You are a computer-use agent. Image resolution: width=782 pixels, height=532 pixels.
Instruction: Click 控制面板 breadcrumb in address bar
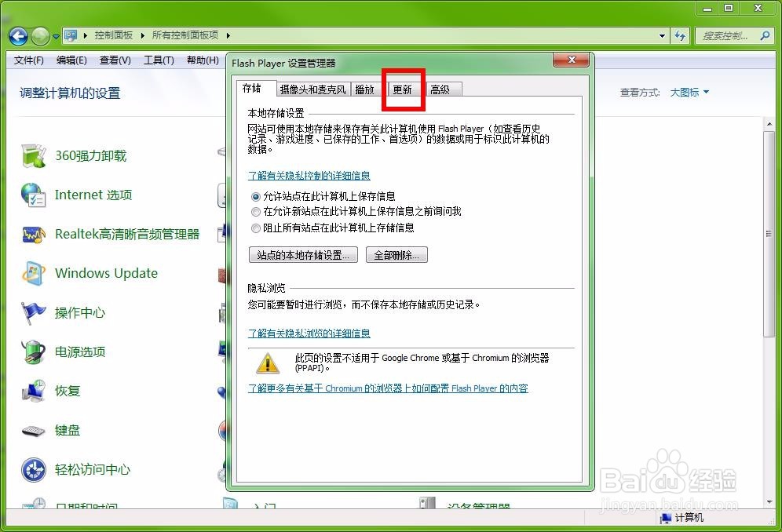point(114,35)
